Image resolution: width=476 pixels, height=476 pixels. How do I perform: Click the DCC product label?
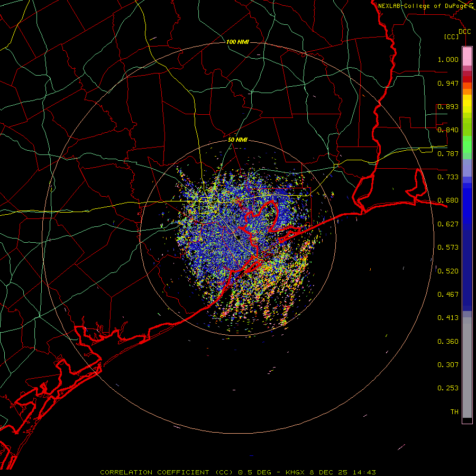pos(464,32)
